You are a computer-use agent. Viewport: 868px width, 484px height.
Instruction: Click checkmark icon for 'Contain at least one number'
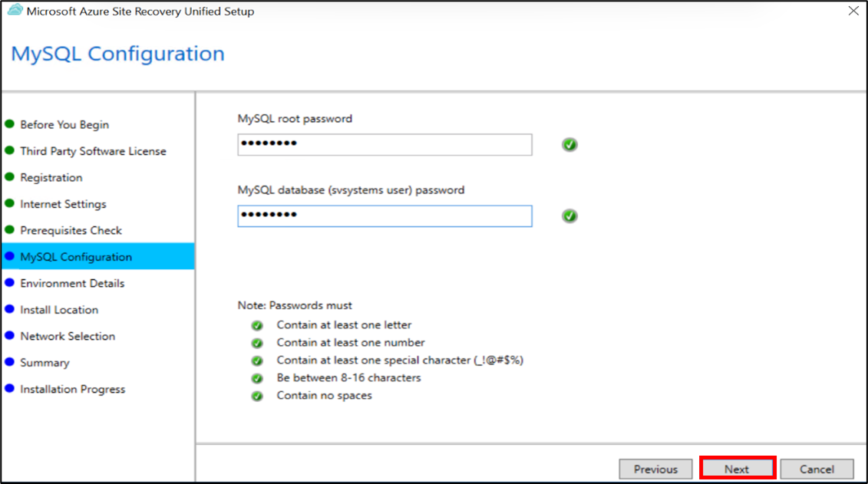257,343
